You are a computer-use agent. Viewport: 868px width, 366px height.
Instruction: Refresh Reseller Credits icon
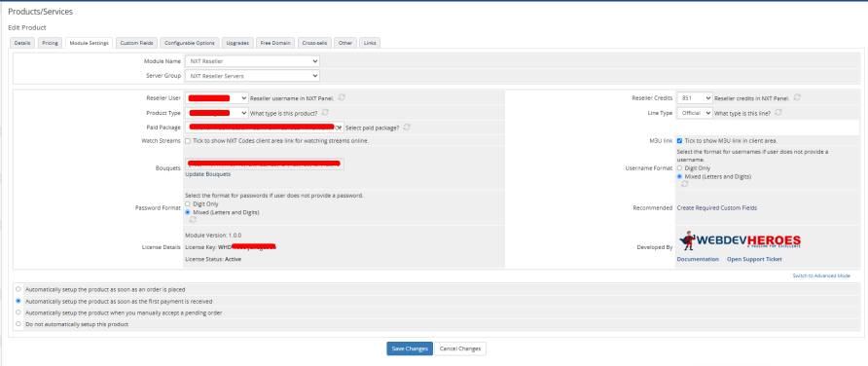coord(797,97)
